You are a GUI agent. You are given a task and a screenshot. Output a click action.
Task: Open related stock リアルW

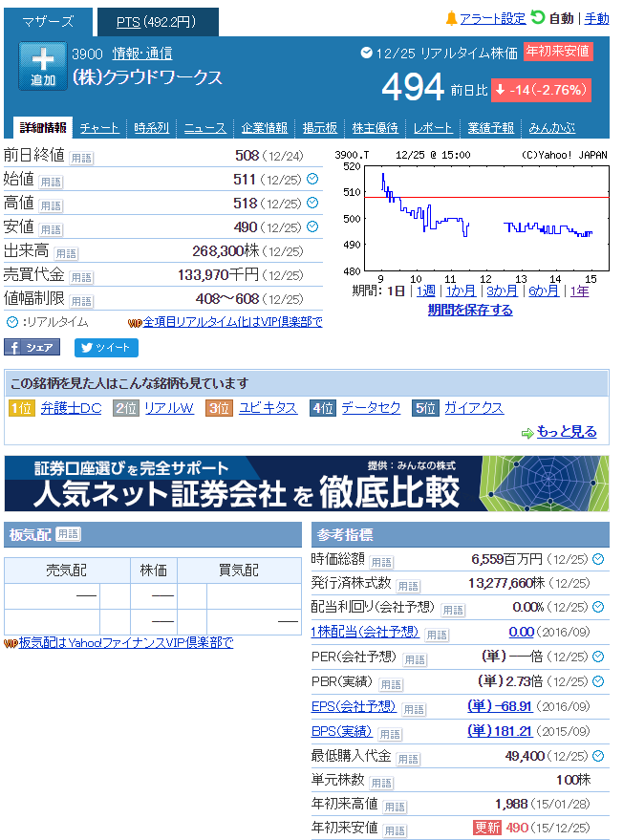[x=169, y=408]
